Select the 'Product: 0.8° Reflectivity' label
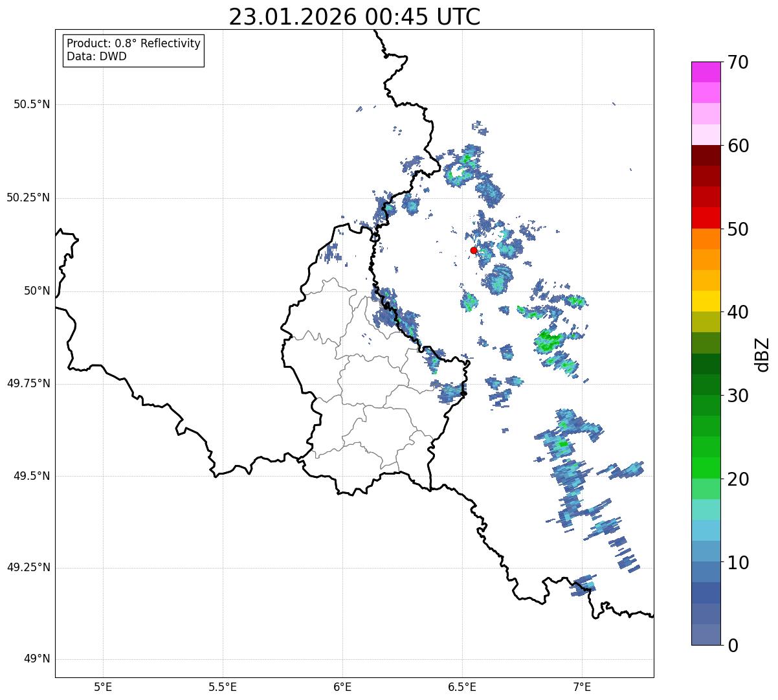The height and width of the screenshot is (700, 778). (x=134, y=43)
